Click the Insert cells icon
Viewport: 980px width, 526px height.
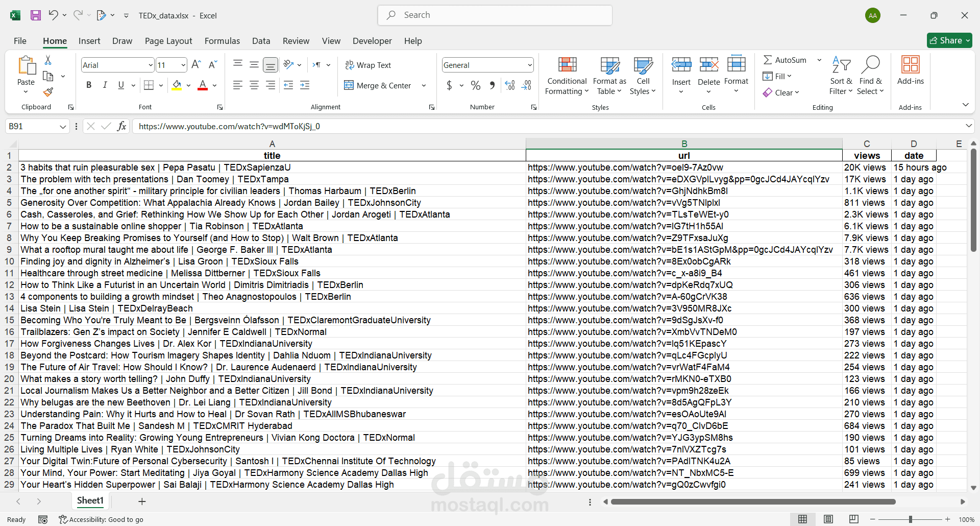click(681, 65)
